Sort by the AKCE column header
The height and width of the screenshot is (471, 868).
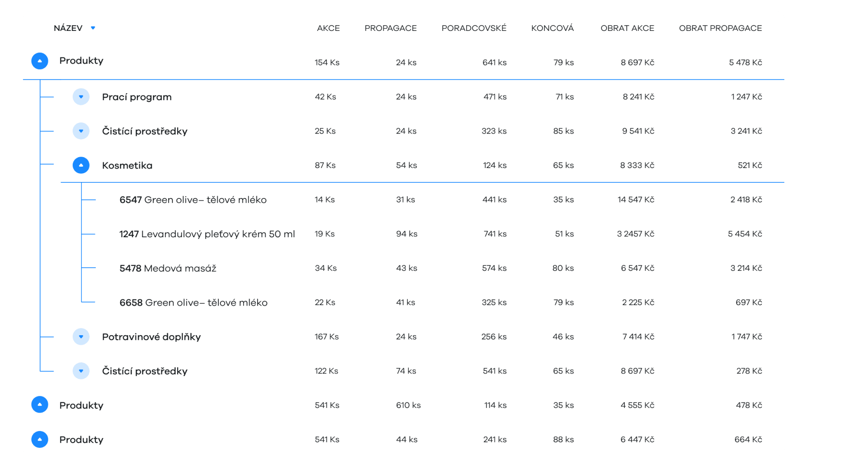pyautogui.click(x=328, y=28)
